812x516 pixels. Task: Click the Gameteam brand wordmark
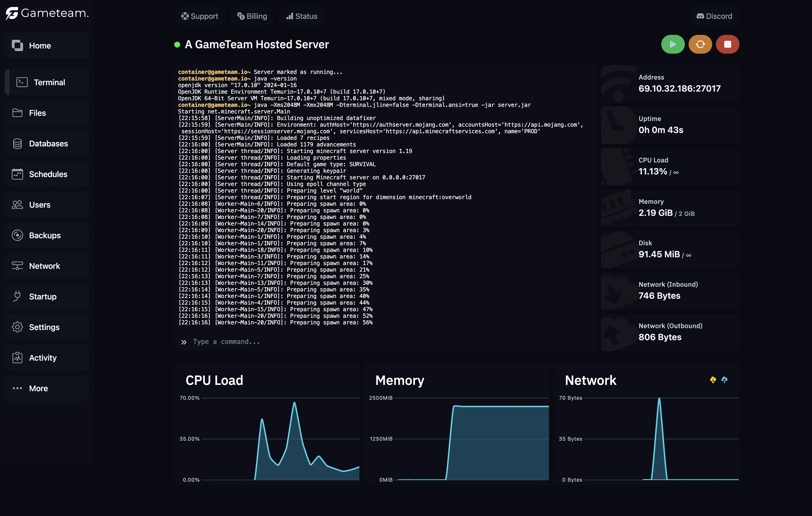coord(55,13)
